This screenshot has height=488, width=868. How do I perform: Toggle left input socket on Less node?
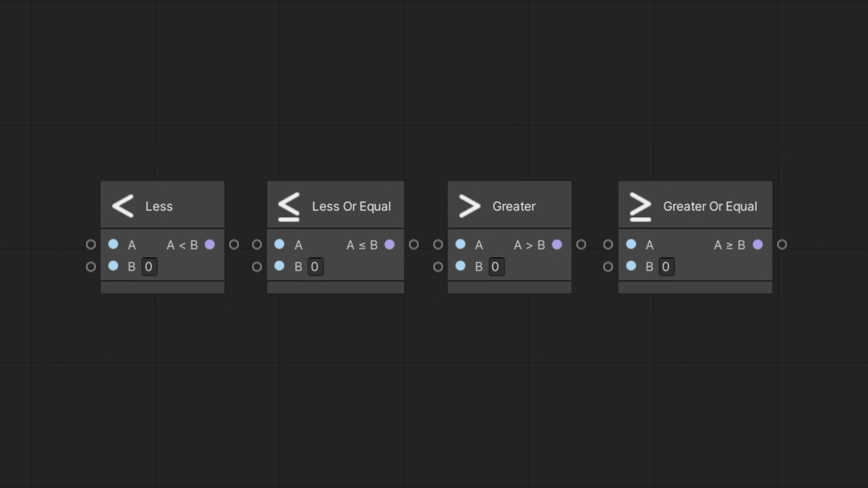(90, 244)
